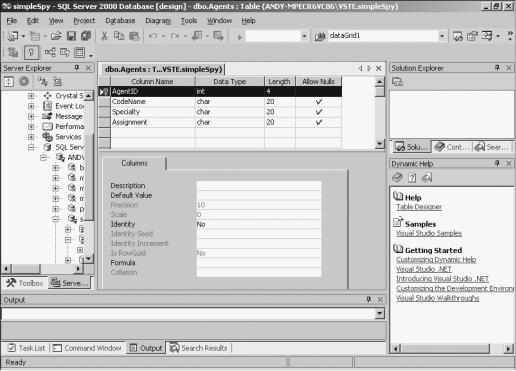Viewport: 516px width, 371px height.
Task: Click the Manage Indexes and Keys icon
Action: (65, 52)
